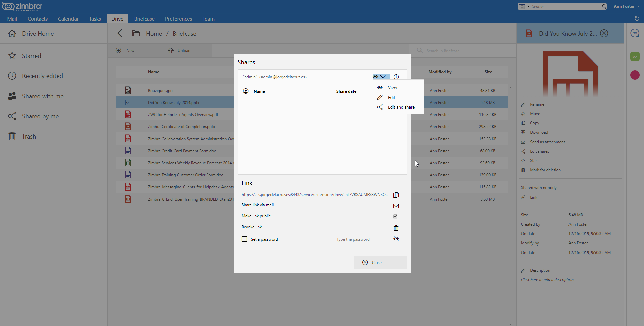Open Drive Home in sidebar
644x326 pixels.
point(54,34)
